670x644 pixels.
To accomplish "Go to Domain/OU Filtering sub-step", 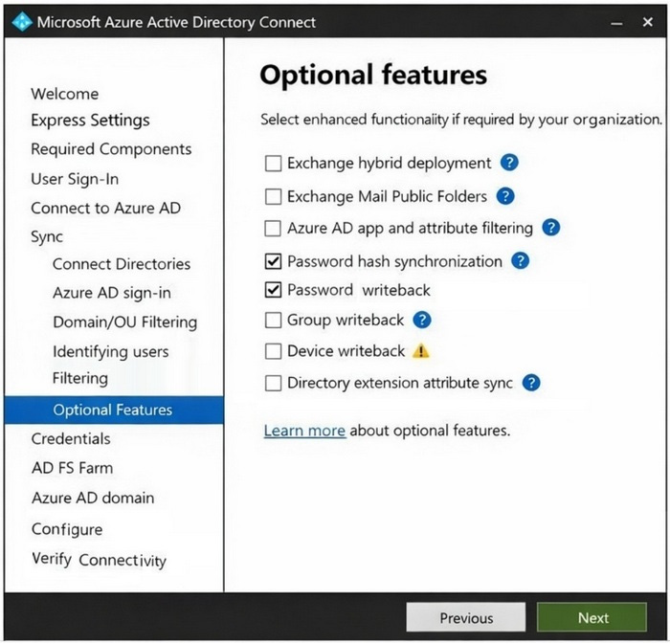I will [124, 322].
